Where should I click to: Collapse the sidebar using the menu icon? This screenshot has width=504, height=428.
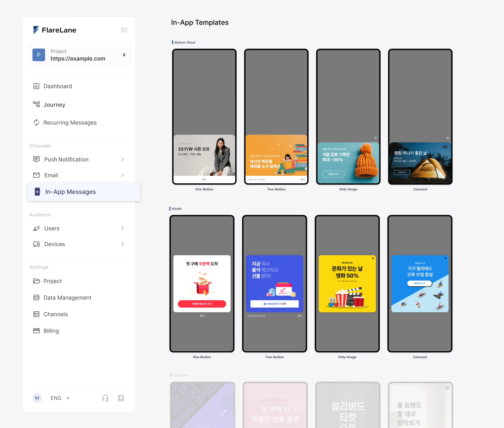(124, 30)
